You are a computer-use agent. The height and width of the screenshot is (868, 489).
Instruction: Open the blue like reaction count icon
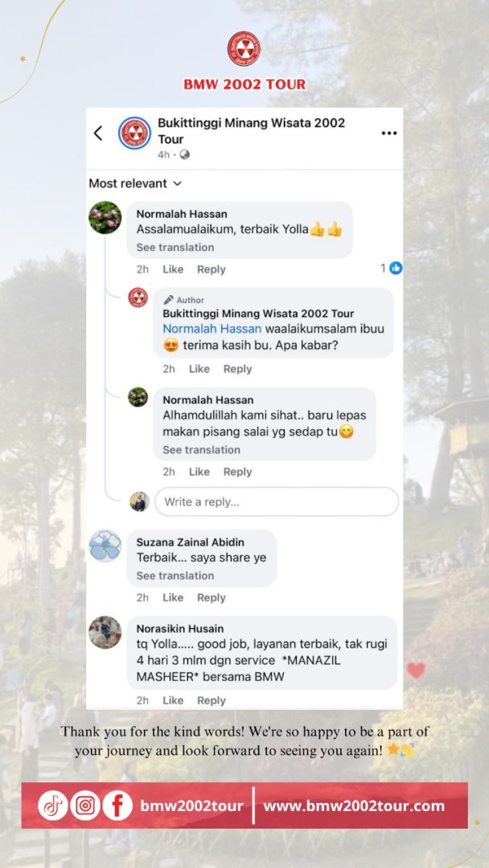396,268
